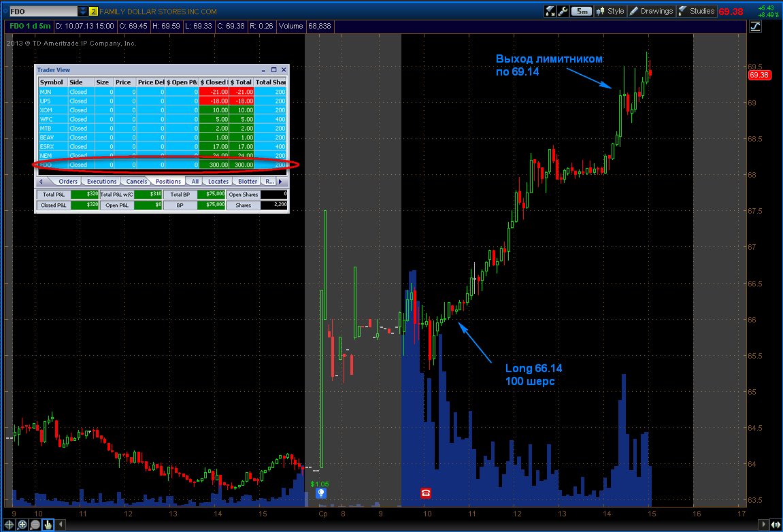Click the quick studies flask icon
The image size is (783, 532).
coord(550,11)
